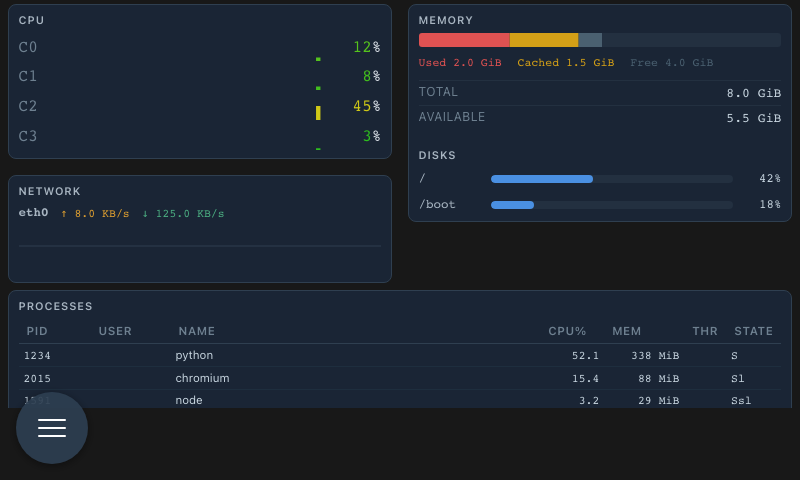Click the 5.5 GiB available value
Viewport: 800px width, 480px height.
pyautogui.click(x=754, y=118)
